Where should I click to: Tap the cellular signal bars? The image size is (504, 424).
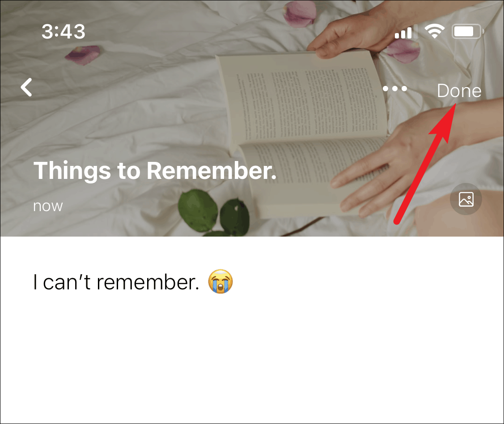[406, 32]
